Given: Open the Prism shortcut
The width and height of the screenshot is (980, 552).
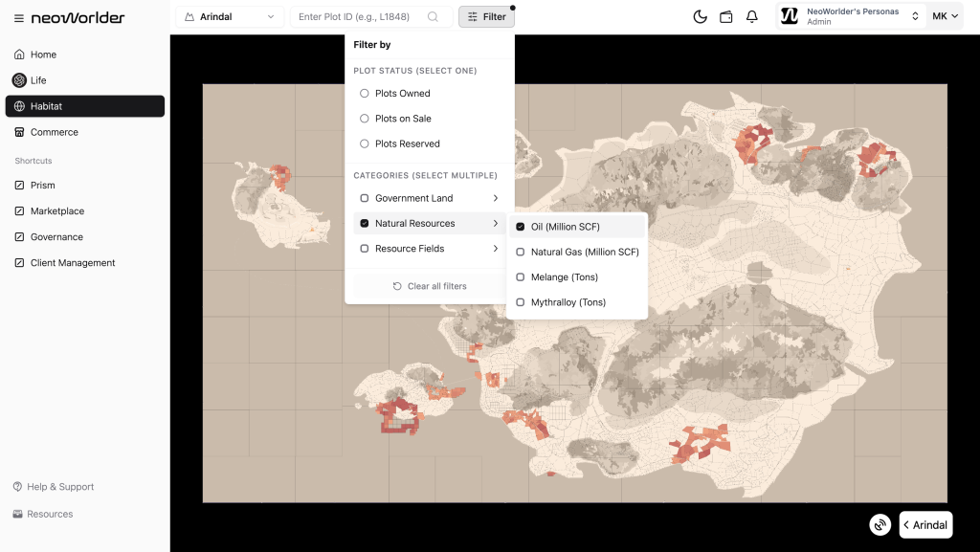Looking at the screenshot, I should pyautogui.click(x=85, y=185).
